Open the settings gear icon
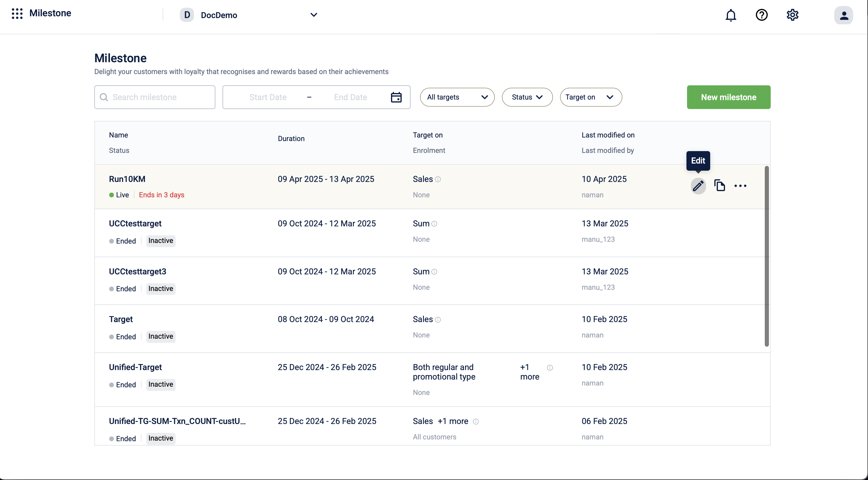The image size is (868, 480). 792,15
